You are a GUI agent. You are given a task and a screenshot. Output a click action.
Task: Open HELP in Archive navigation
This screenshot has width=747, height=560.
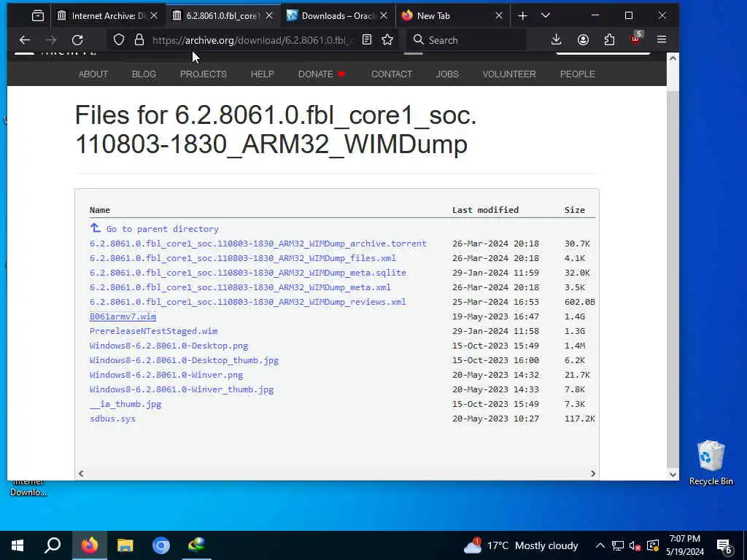tap(263, 74)
